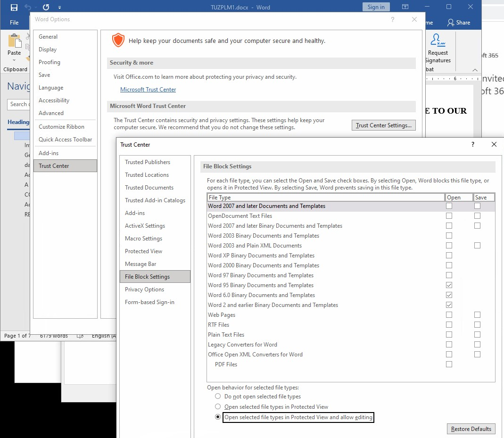The image size is (504, 438).
Task: Check Open for Word 2003 Binary Documents
Action: (449, 236)
